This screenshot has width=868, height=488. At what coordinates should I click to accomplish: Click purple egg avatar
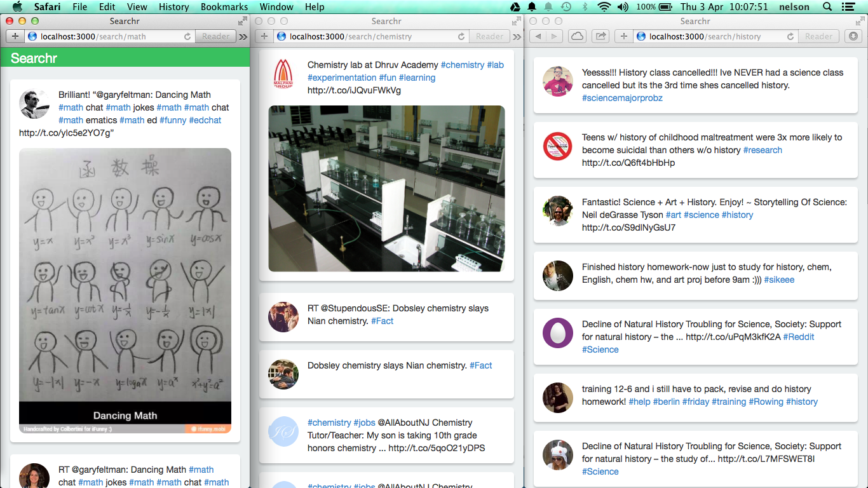coord(558,333)
